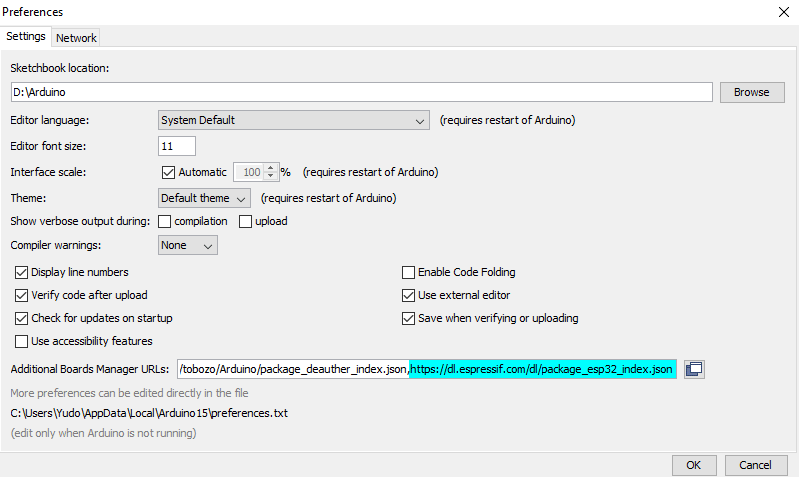Open Compiler warnings dropdown
Image resolution: width=799 pixels, height=477 pixels.
click(x=188, y=245)
